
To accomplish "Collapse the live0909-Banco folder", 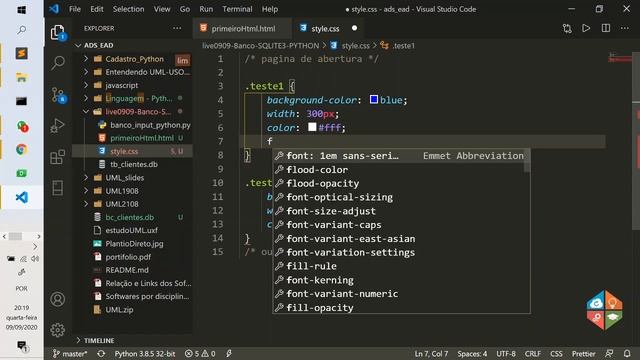I will click(86, 111).
